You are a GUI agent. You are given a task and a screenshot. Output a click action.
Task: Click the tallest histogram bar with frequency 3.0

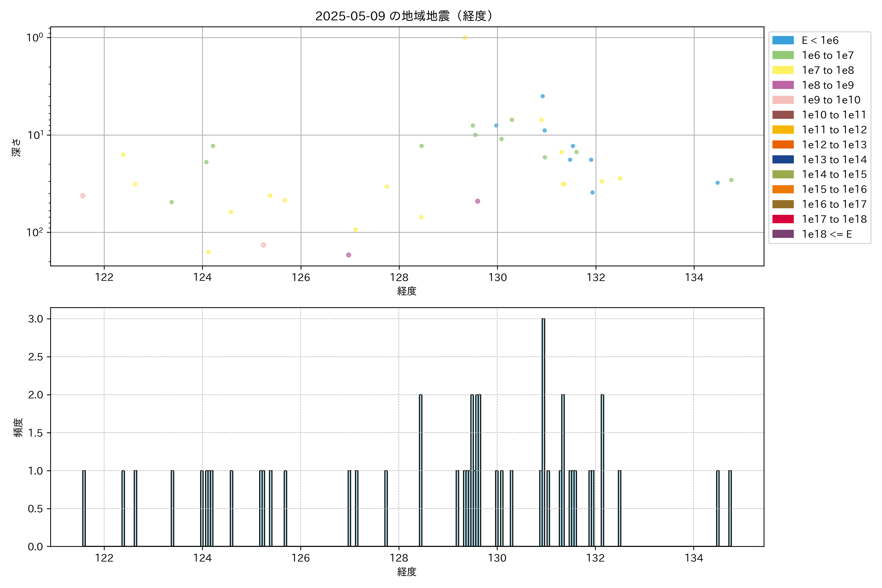[543, 431]
